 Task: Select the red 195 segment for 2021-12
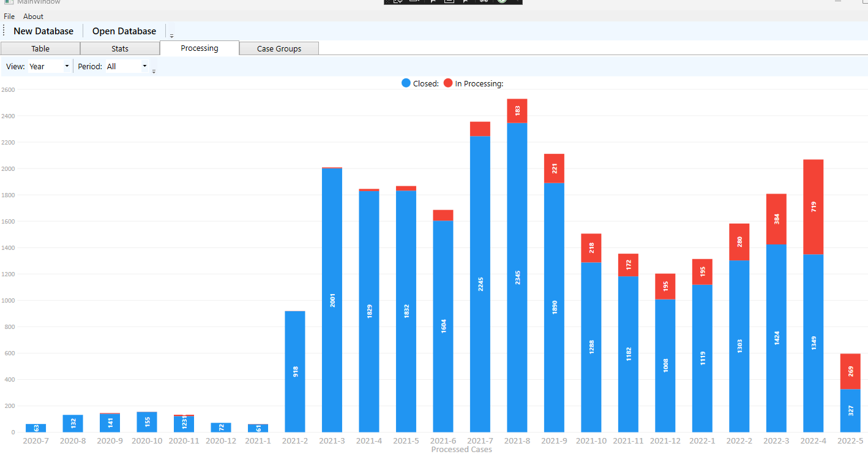pyautogui.click(x=665, y=287)
